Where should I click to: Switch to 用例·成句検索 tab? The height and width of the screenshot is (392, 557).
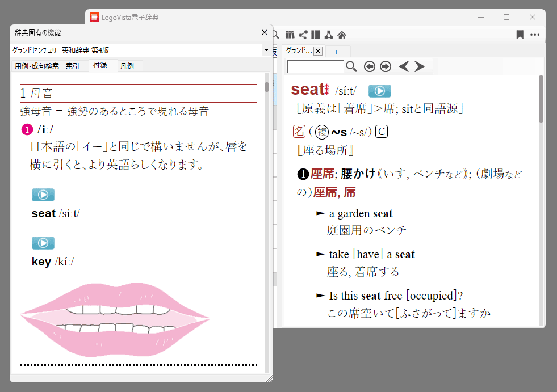(37, 66)
